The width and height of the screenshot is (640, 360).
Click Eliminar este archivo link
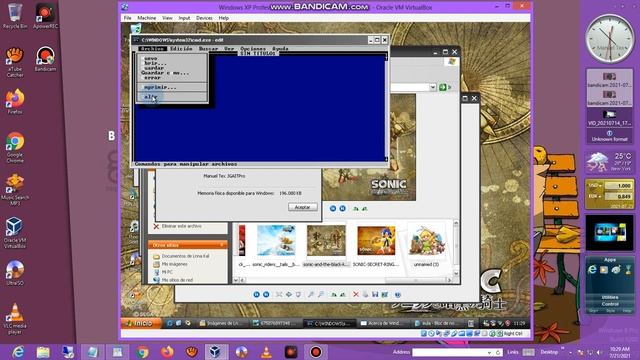(x=177, y=226)
